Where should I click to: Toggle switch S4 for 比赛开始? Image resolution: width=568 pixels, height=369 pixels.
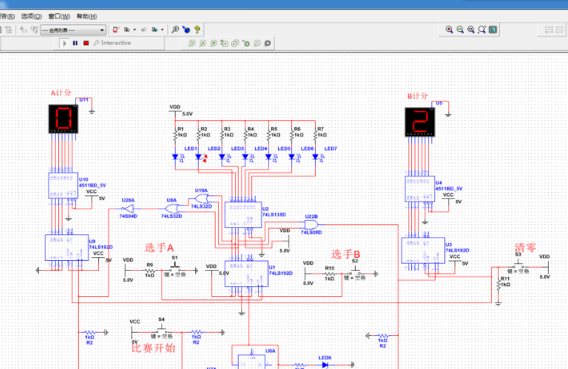click(162, 330)
